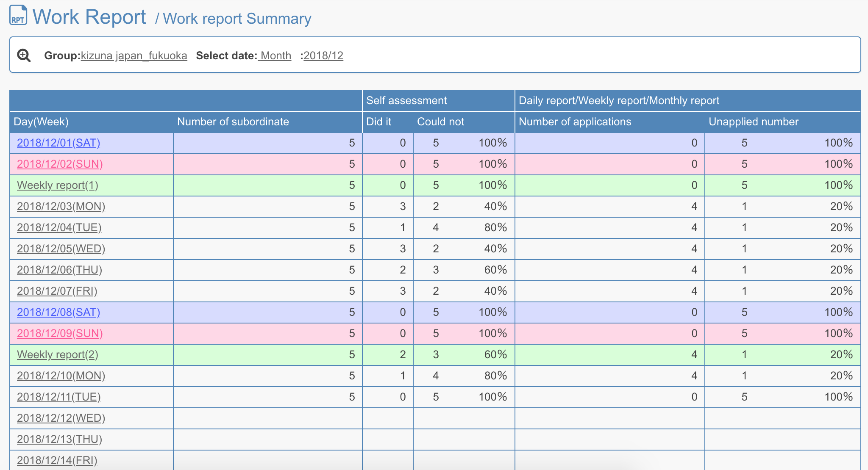Open the 2018/12/13(THU) entry
This screenshot has width=868, height=470.
pyautogui.click(x=59, y=439)
